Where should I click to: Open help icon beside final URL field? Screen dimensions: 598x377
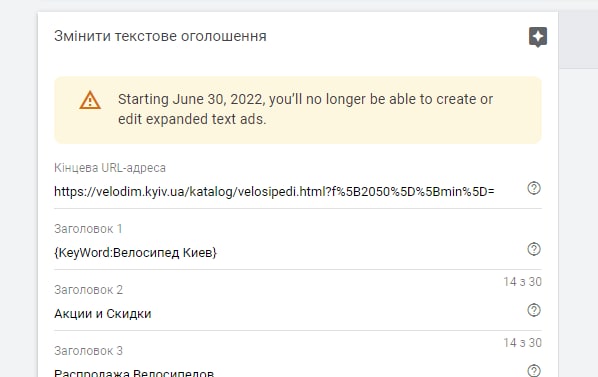[534, 188]
